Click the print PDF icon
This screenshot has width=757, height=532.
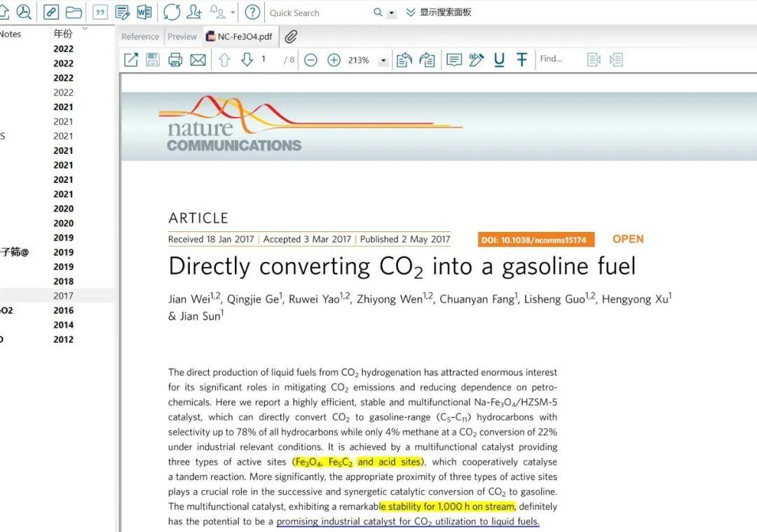pos(175,60)
